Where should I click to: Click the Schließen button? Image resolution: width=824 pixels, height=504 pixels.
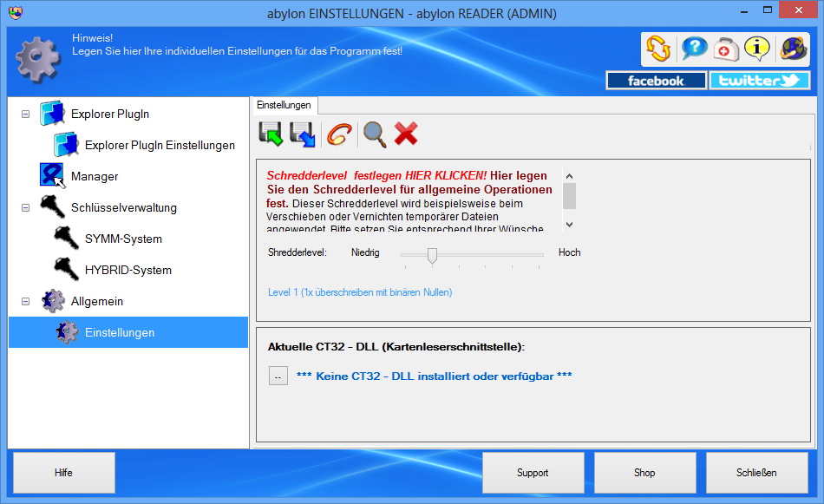(x=756, y=473)
